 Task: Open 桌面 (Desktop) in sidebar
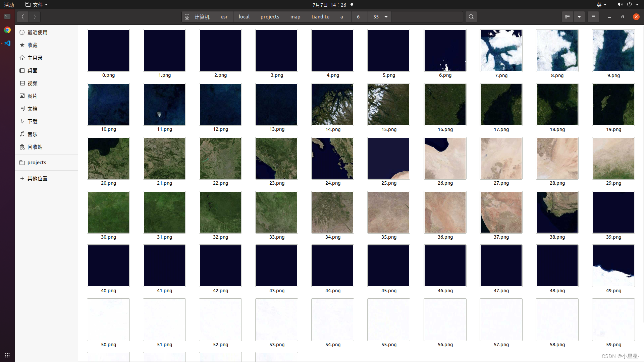click(46, 71)
